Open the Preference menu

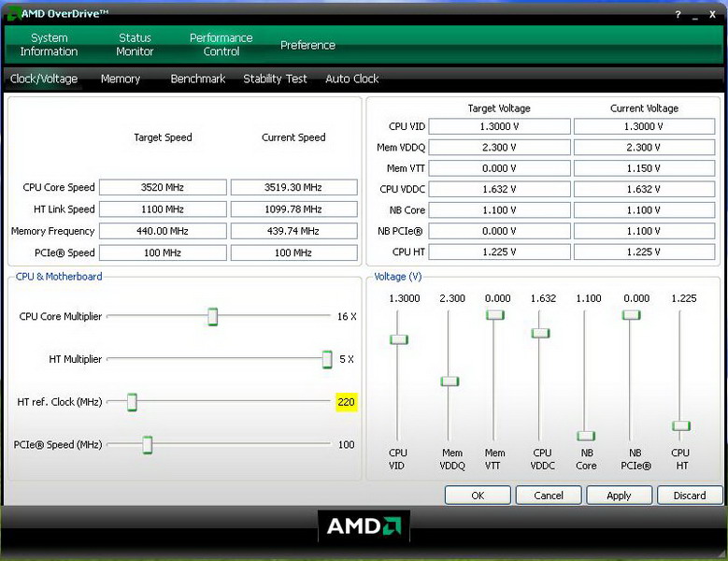307,45
